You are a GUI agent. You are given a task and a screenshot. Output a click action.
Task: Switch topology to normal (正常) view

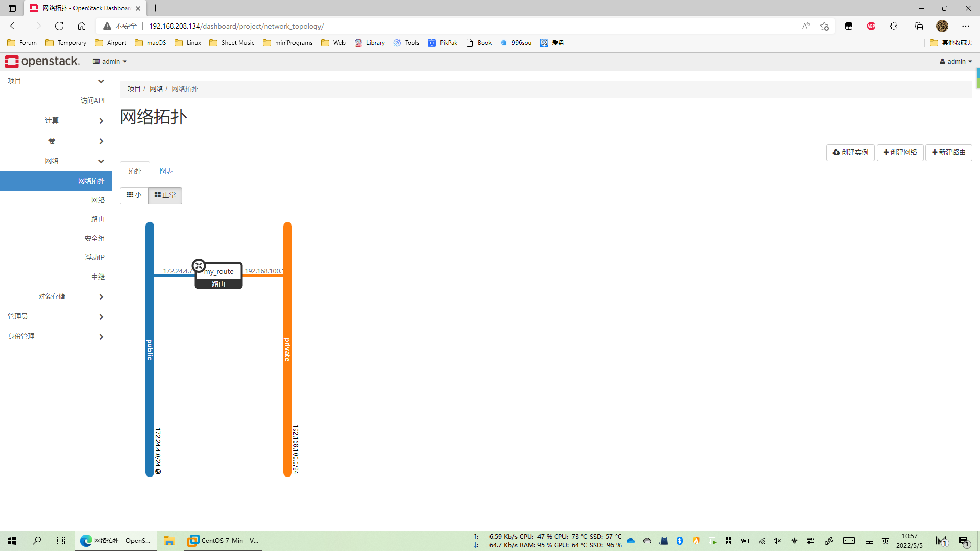click(165, 195)
